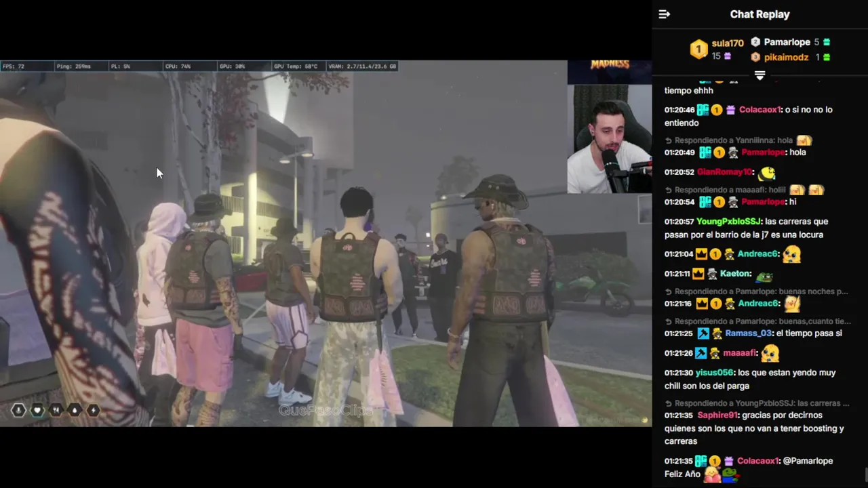Image resolution: width=868 pixels, height=488 pixels.
Task: Click the gold 1 badge on the 01:20:49 message
Action: [x=719, y=152]
